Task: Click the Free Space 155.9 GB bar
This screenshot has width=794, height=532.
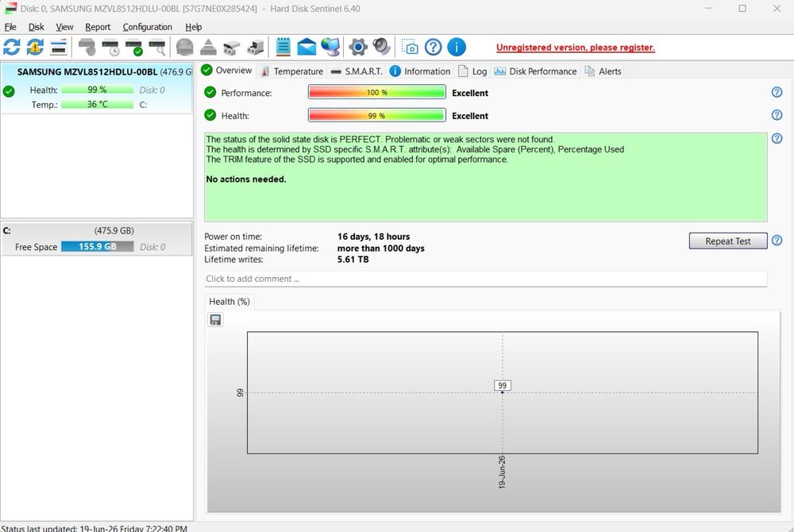Action: tap(97, 246)
